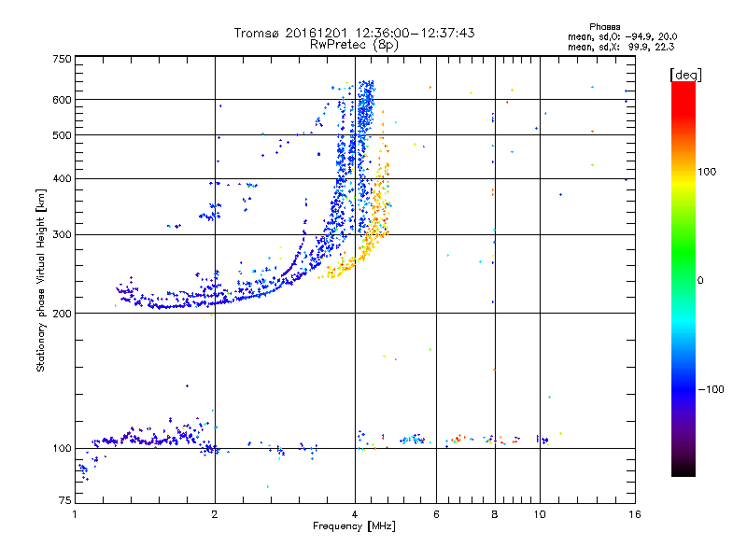The width and height of the screenshot is (747, 560).
Task: Click the 'mean, sd,X: 99.9, 22.3' line
Action: tap(621, 47)
